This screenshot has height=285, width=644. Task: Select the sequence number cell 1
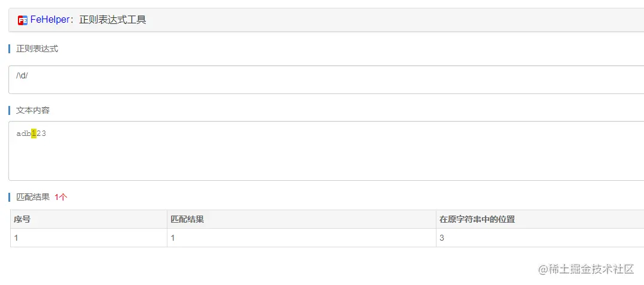coord(16,238)
